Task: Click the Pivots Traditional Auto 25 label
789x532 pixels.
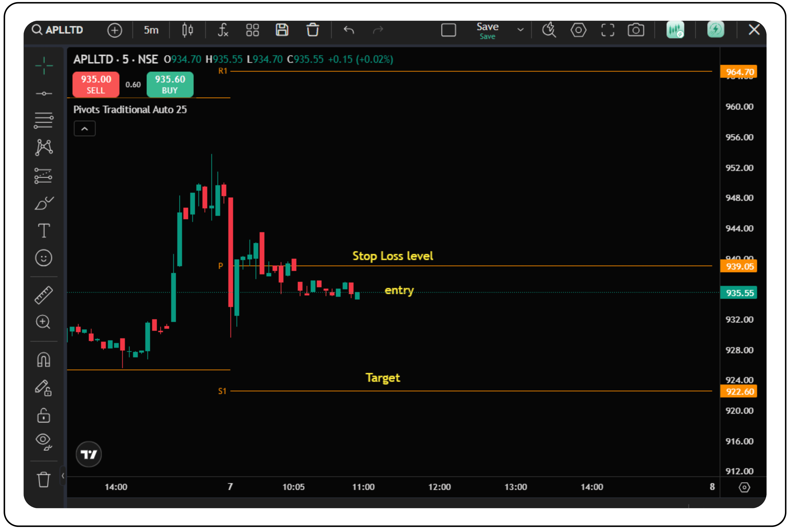Action: click(x=130, y=109)
